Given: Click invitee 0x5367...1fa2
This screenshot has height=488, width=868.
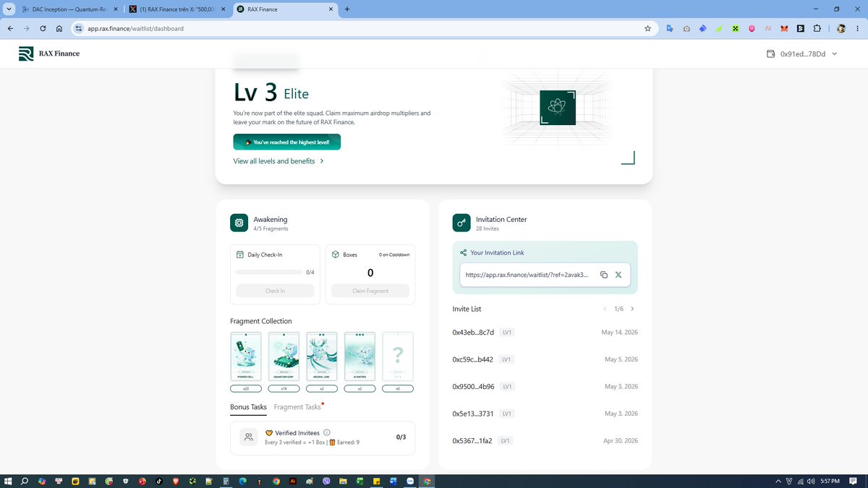Looking at the screenshot, I should click(472, 440).
